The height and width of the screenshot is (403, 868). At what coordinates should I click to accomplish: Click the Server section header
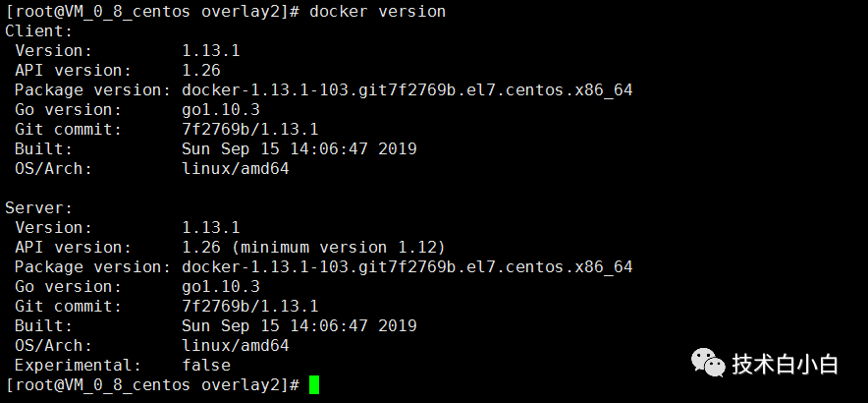tap(38, 207)
